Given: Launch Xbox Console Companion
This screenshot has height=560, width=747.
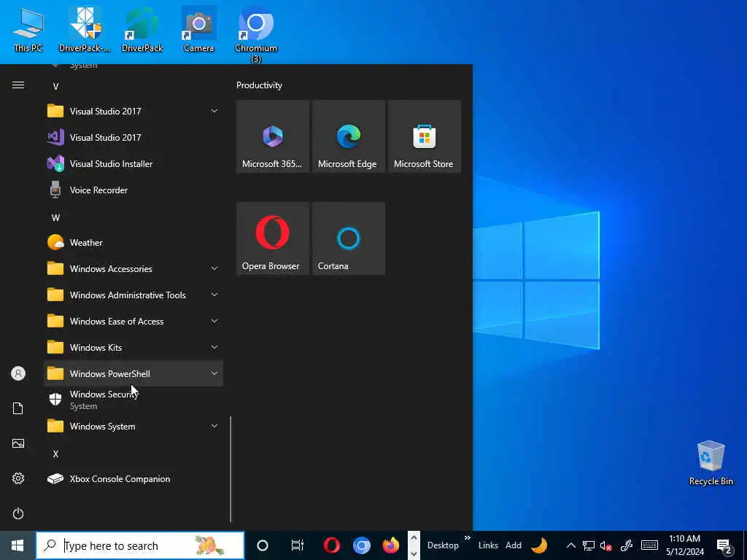Looking at the screenshot, I should pyautogui.click(x=133, y=479).
